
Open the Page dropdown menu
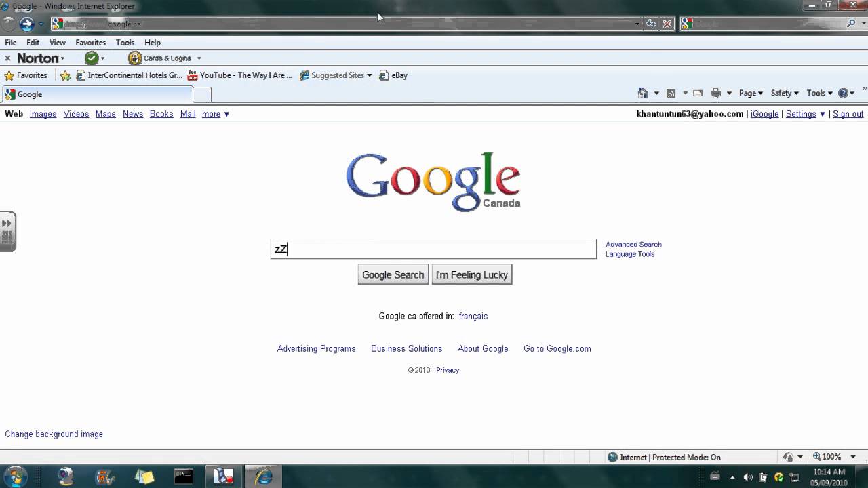pos(751,93)
